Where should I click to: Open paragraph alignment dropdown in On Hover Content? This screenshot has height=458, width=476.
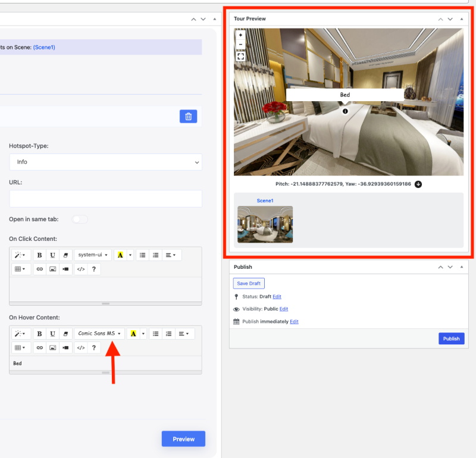point(184,334)
